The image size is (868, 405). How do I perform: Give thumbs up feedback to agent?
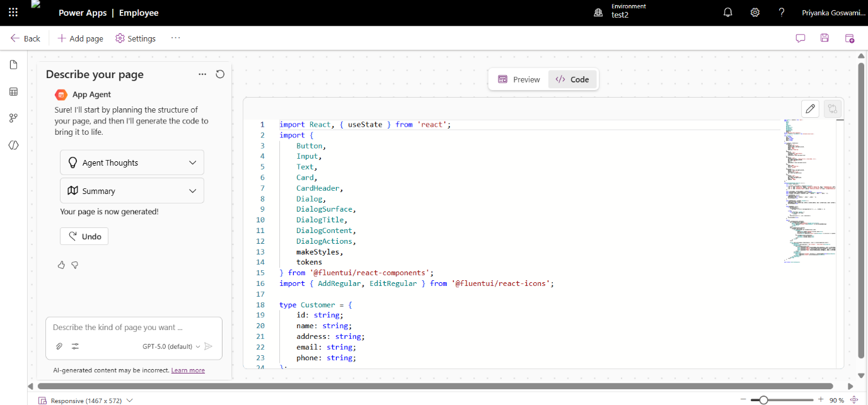point(61,265)
